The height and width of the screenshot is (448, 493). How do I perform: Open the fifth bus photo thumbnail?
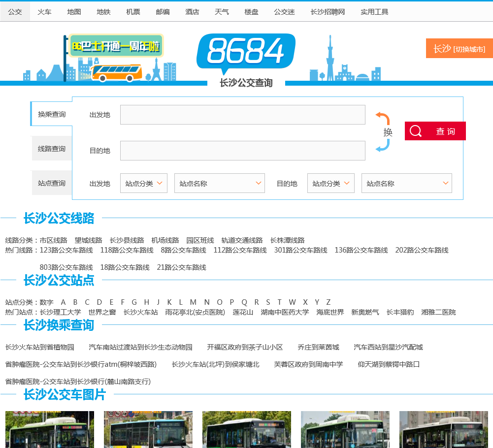tap(444, 429)
